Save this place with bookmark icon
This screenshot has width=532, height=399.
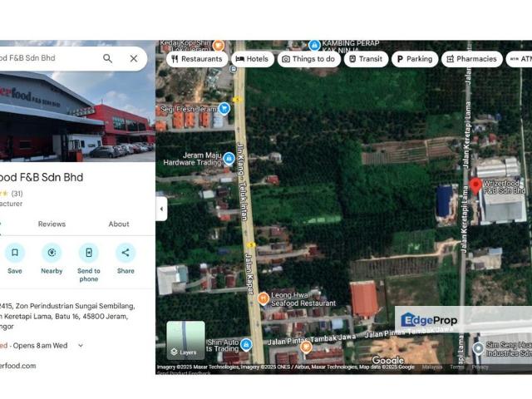[x=15, y=253]
